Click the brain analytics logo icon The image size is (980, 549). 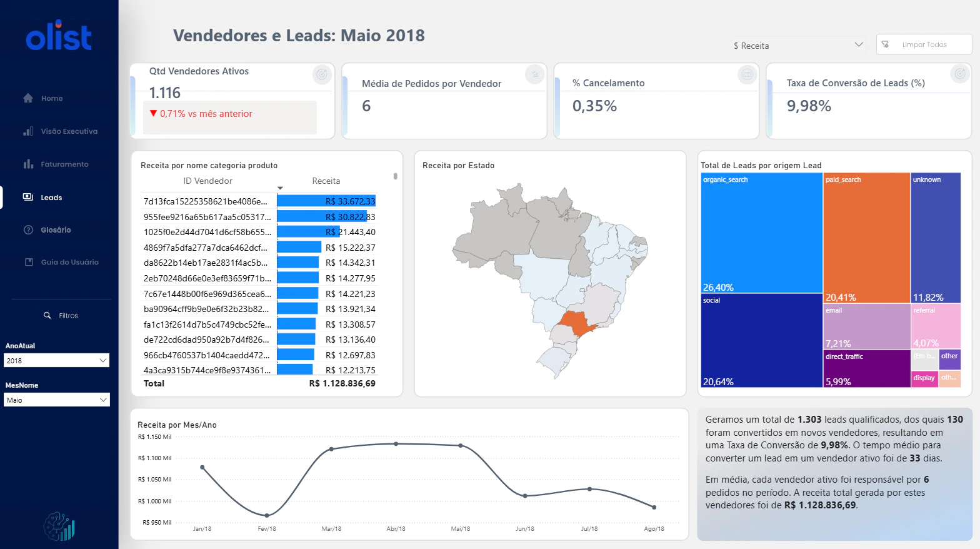click(x=59, y=526)
